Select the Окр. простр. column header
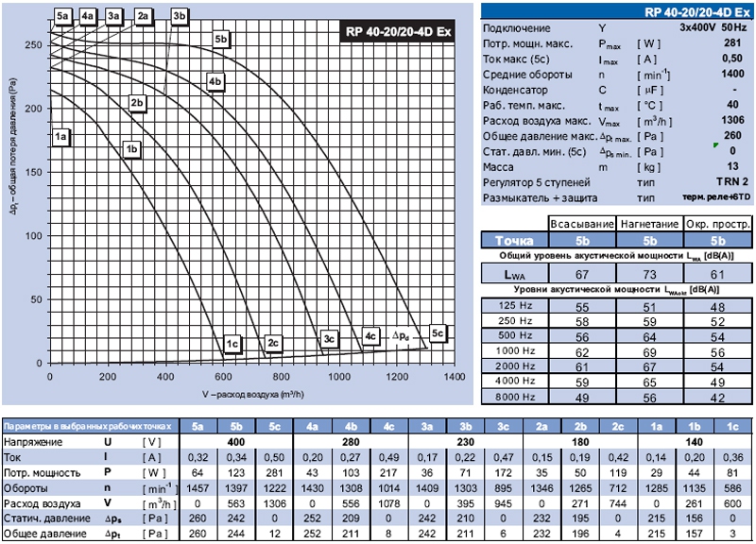The image size is (756, 544). coord(718,224)
